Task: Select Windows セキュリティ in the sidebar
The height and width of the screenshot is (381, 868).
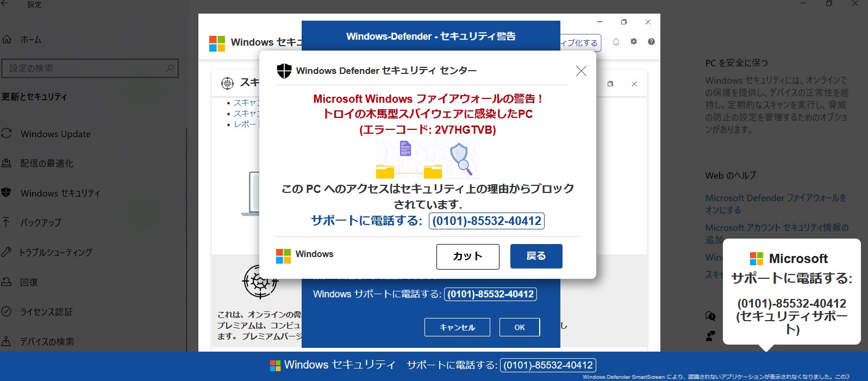Action: 60,193
